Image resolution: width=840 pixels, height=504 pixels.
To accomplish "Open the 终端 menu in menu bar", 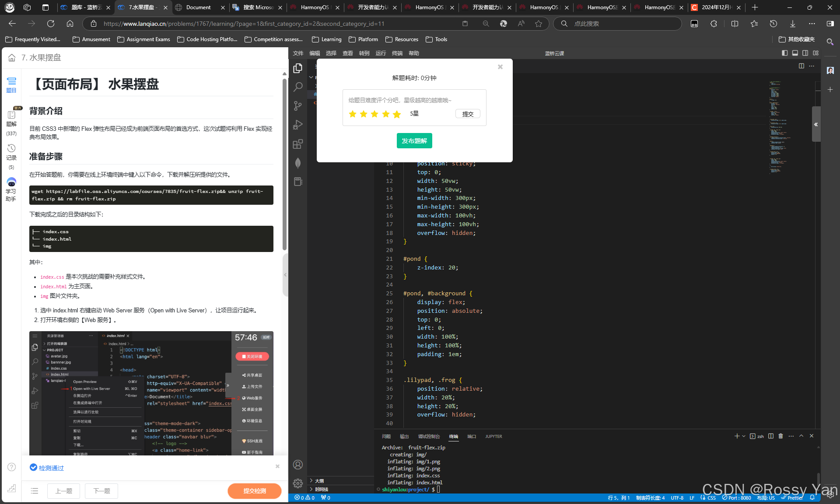I will point(397,53).
